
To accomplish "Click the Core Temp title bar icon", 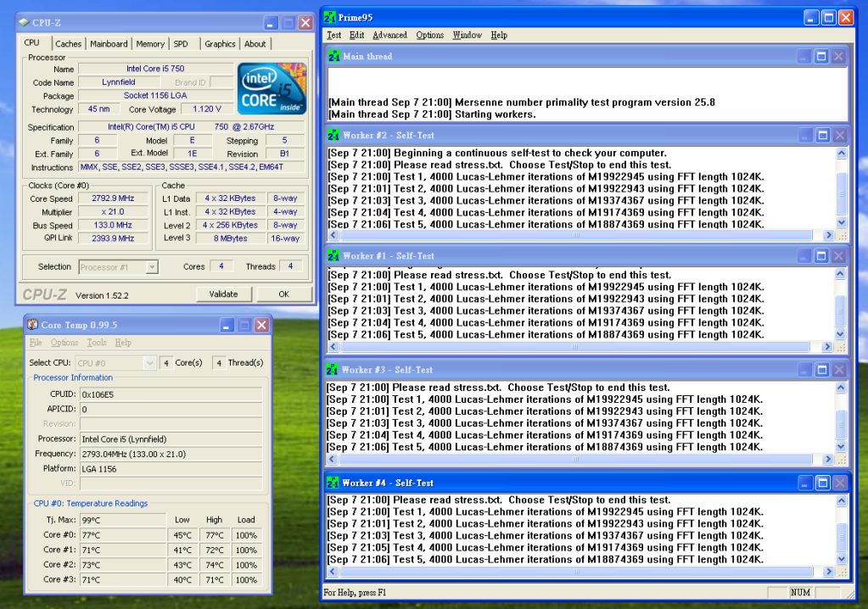I will point(32,325).
